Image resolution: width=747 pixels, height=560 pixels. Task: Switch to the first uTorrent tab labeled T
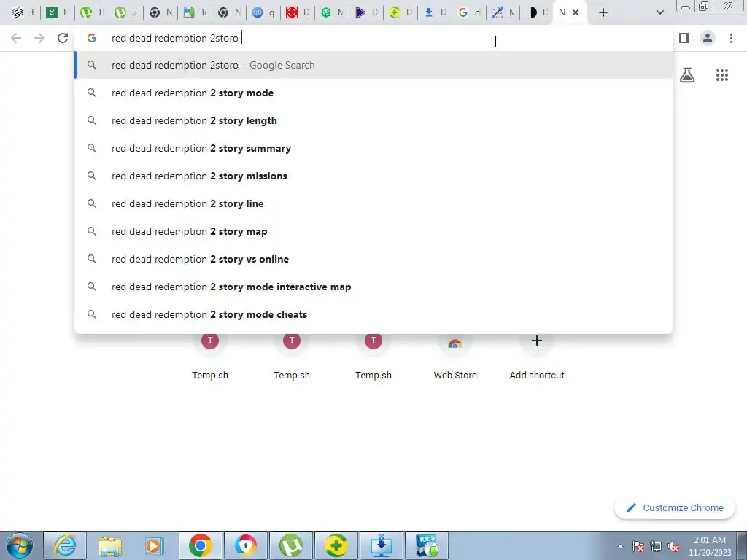click(x=91, y=12)
